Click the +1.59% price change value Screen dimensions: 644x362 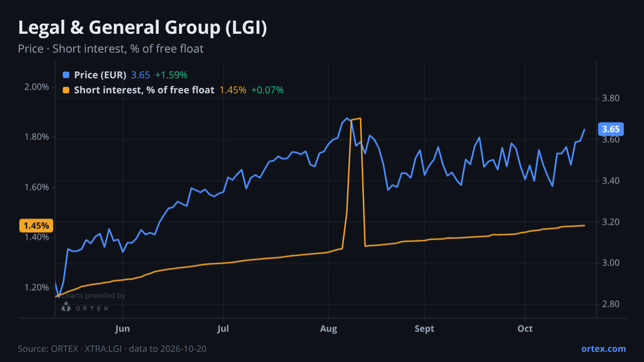(x=171, y=75)
